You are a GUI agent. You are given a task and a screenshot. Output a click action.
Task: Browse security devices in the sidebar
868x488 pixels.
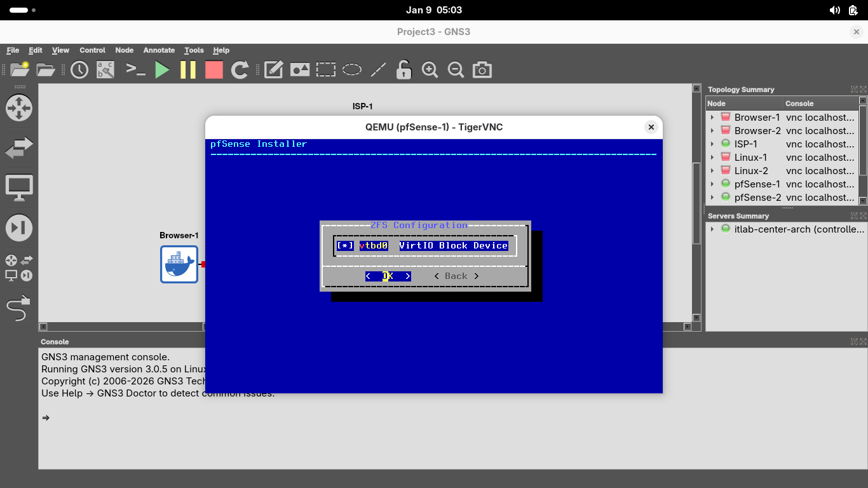tap(18, 227)
